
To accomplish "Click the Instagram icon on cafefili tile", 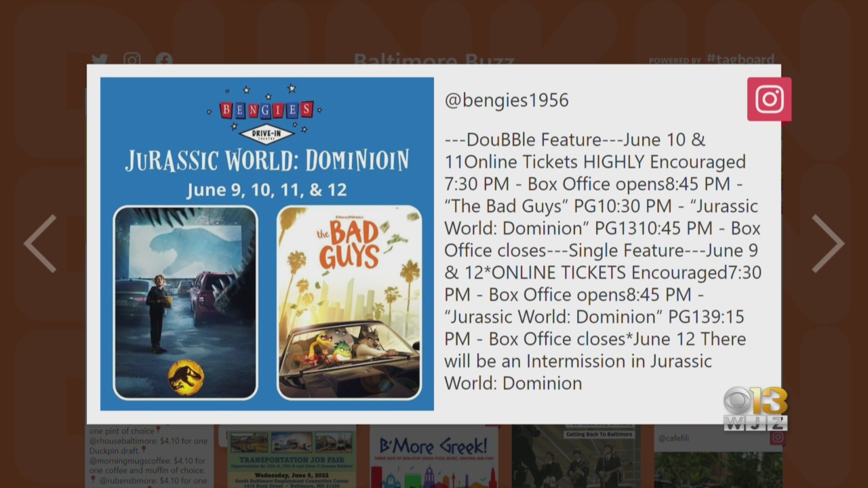I will point(777,437).
